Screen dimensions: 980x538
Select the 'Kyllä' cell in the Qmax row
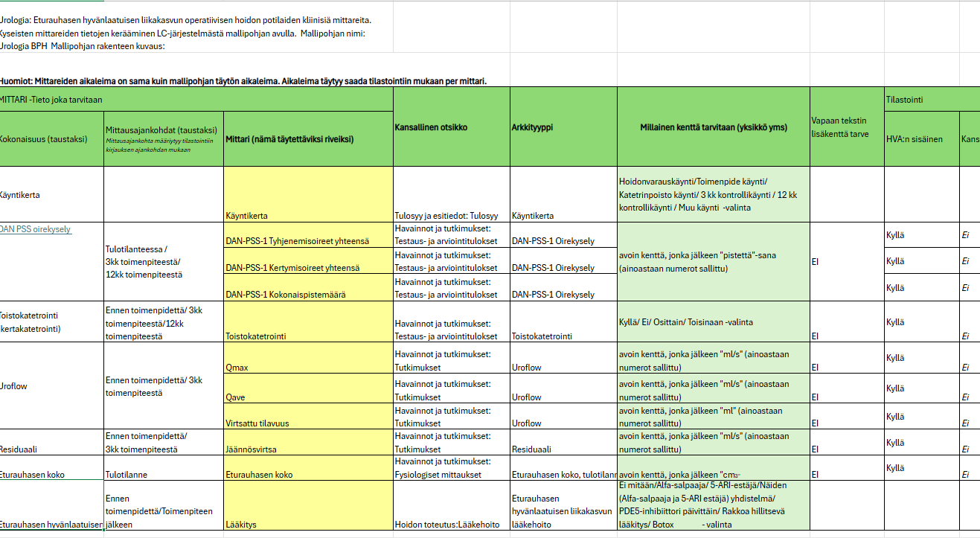[921, 358]
